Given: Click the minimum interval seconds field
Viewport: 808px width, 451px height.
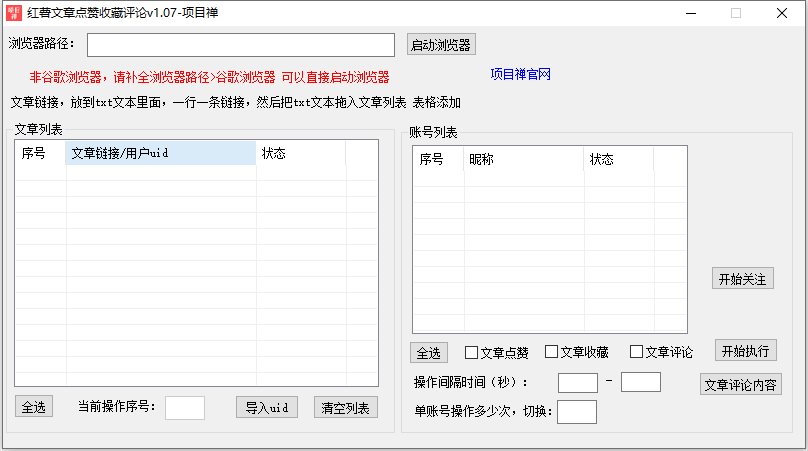Looking at the screenshot, I should click(577, 382).
